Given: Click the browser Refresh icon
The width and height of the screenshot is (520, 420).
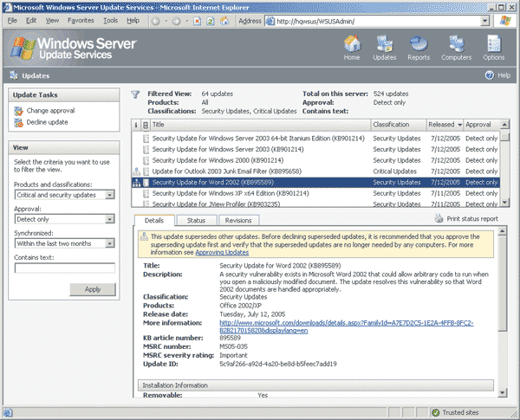Looking at the screenshot, I should pyautogui.click(x=211, y=21).
